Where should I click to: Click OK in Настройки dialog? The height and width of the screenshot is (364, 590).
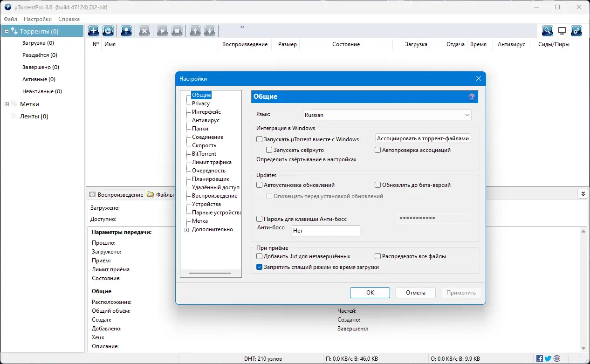point(370,293)
